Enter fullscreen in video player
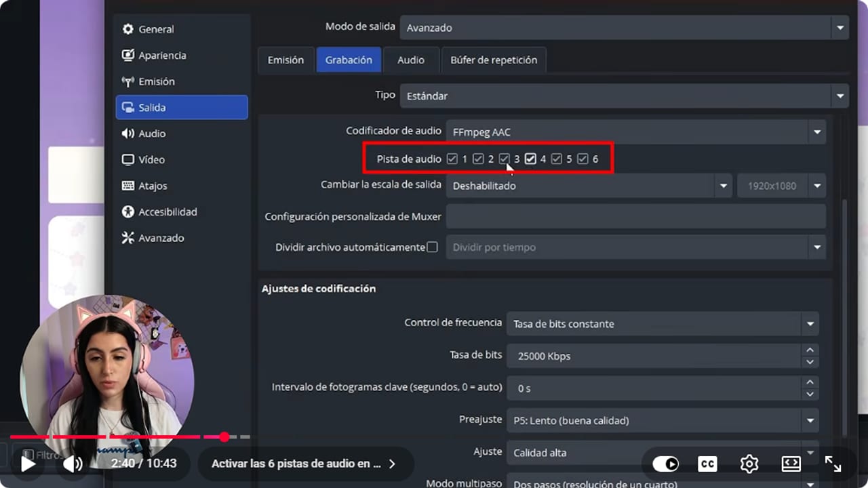The height and width of the screenshot is (488, 868). [833, 464]
